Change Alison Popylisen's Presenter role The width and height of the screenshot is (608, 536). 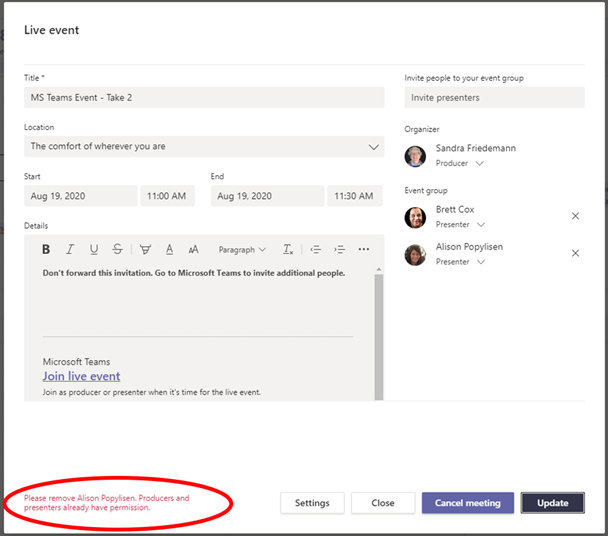(x=460, y=262)
